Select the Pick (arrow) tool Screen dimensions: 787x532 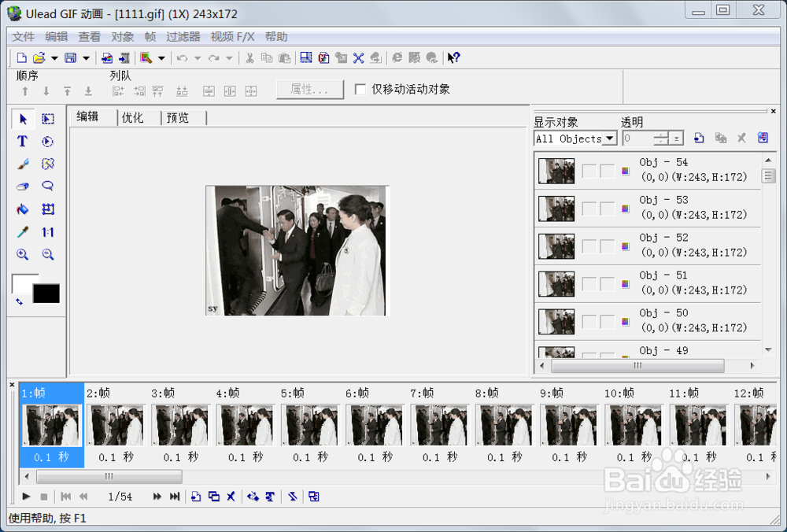click(23, 119)
